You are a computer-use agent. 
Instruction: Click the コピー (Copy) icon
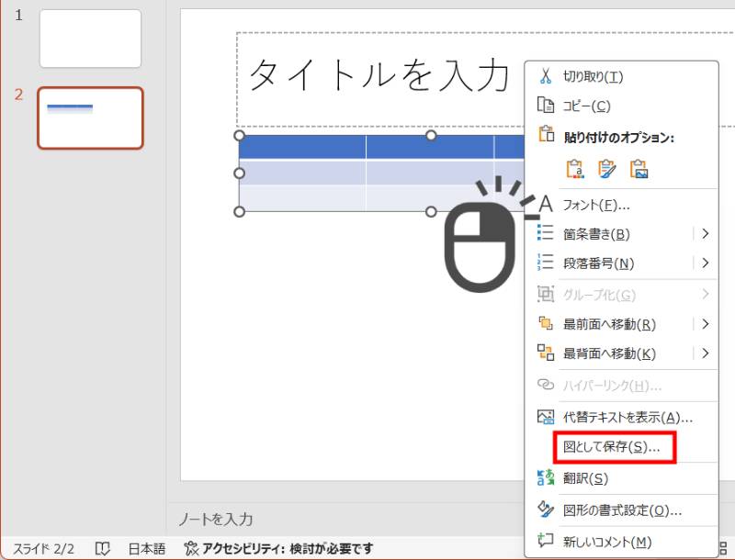coord(544,105)
